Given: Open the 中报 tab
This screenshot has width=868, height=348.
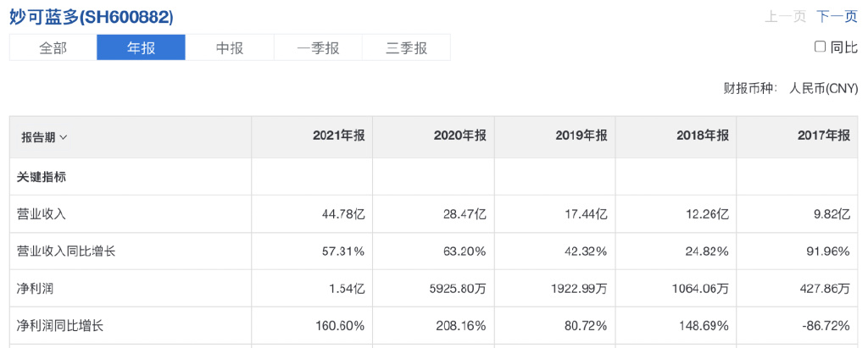Looking at the screenshot, I should coord(230,48).
